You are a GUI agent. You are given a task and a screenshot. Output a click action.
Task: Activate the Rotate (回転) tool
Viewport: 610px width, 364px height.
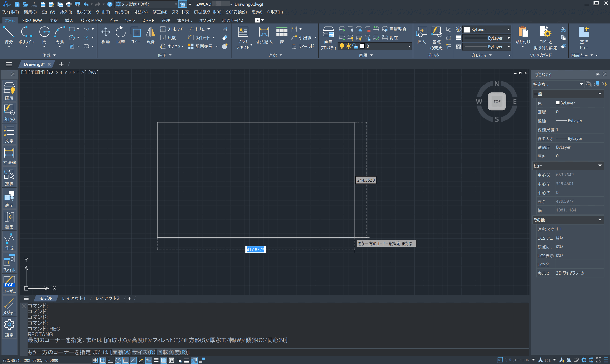(121, 35)
